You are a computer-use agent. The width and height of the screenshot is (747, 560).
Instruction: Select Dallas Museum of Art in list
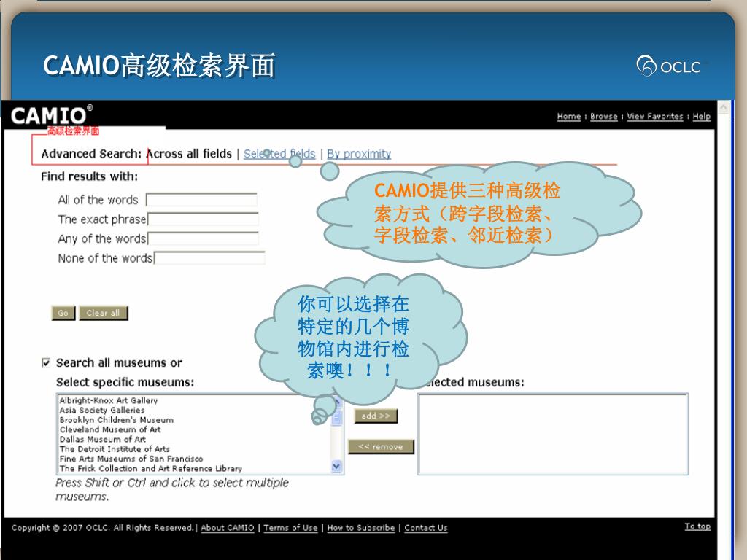point(103,440)
